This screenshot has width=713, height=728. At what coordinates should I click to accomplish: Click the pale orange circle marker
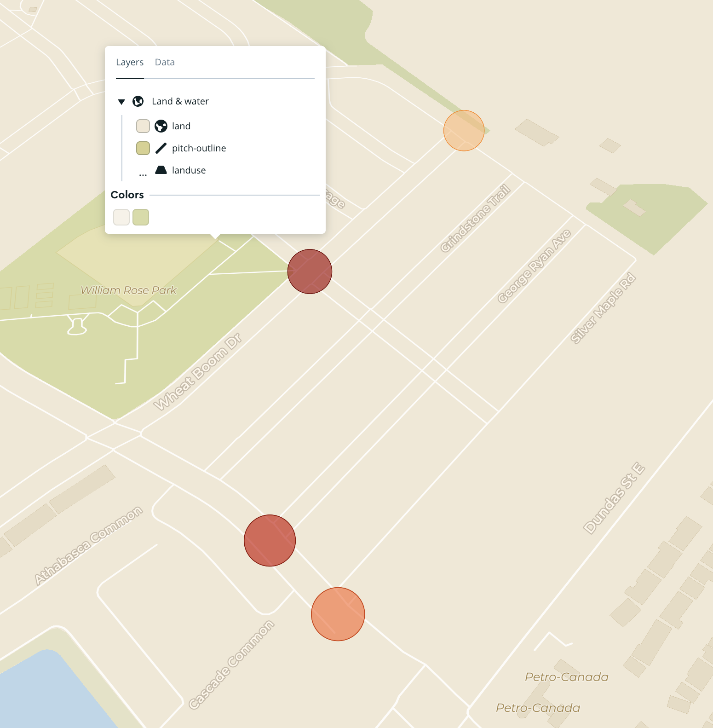coord(464,131)
